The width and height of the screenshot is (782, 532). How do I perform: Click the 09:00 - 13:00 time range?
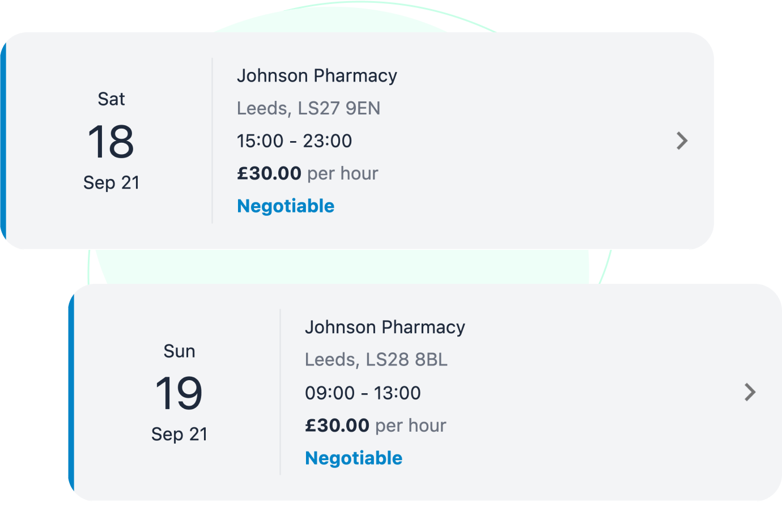[x=363, y=392]
